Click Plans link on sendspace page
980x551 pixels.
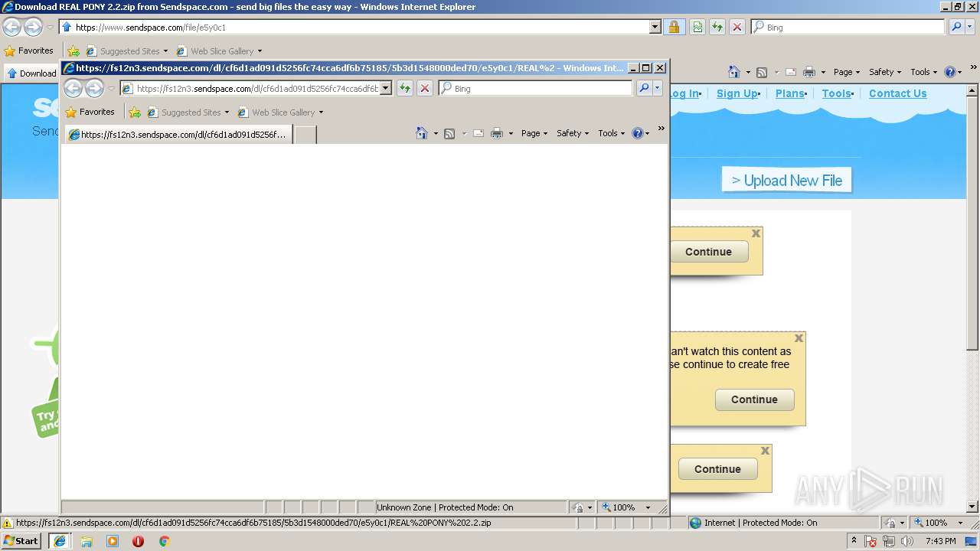click(789, 93)
